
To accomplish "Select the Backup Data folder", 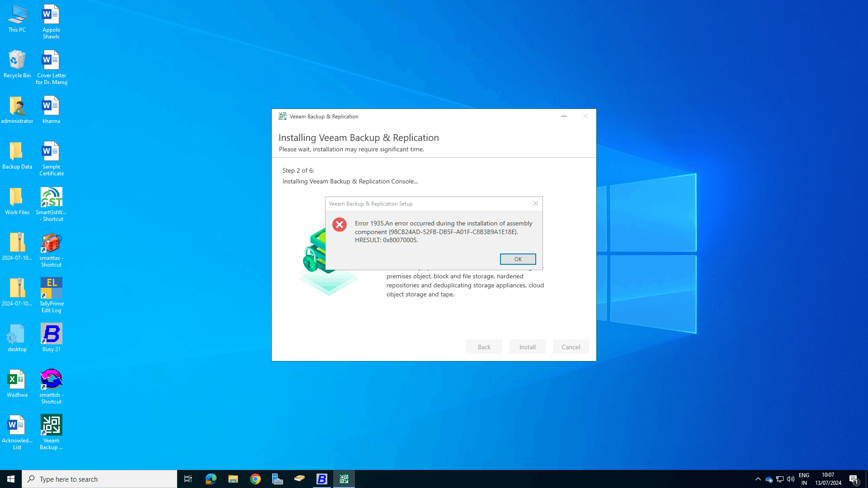I will tap(17, 155).
